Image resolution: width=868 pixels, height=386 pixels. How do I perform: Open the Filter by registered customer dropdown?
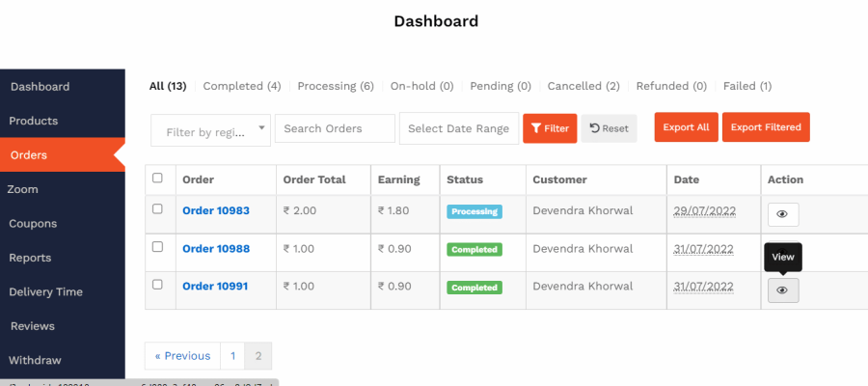pyautogui.click(x=210, y=130)
